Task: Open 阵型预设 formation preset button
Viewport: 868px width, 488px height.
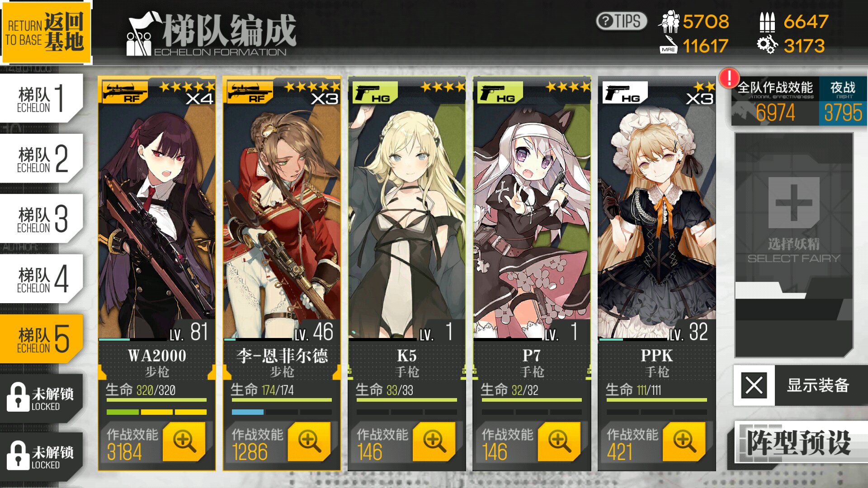Action: pyautogui.click(x=799, y=442)
